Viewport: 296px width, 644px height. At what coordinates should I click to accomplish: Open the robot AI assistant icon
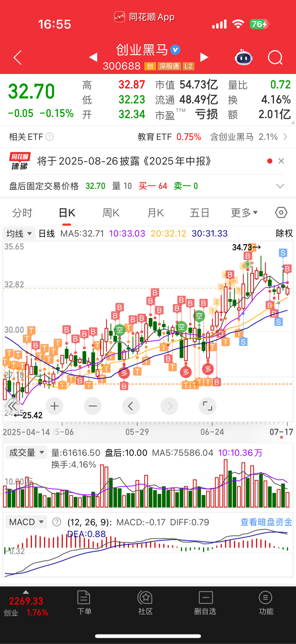(x=244, y=58)
